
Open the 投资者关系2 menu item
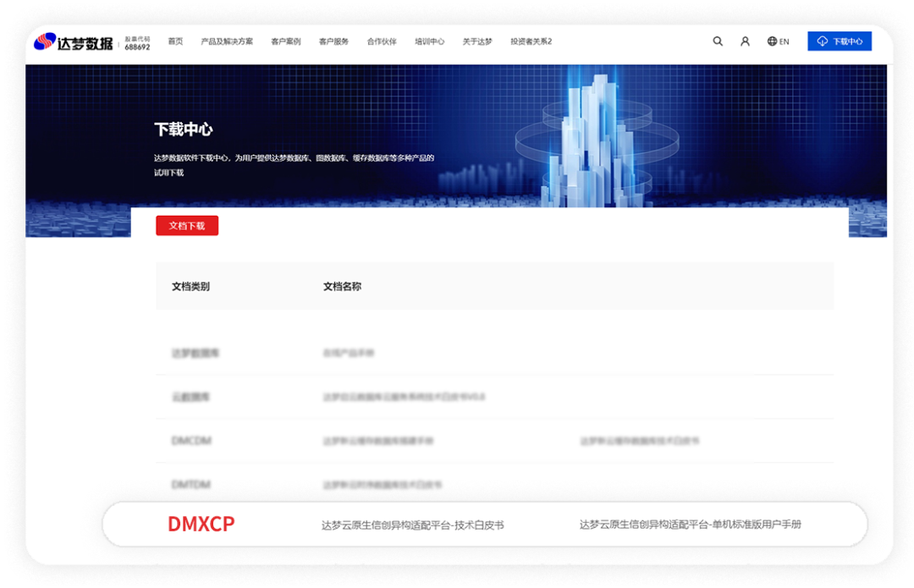point(531,41)
